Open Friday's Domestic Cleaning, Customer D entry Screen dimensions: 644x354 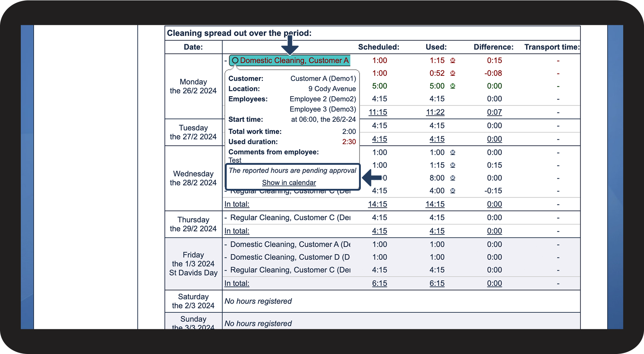[290, 257]
